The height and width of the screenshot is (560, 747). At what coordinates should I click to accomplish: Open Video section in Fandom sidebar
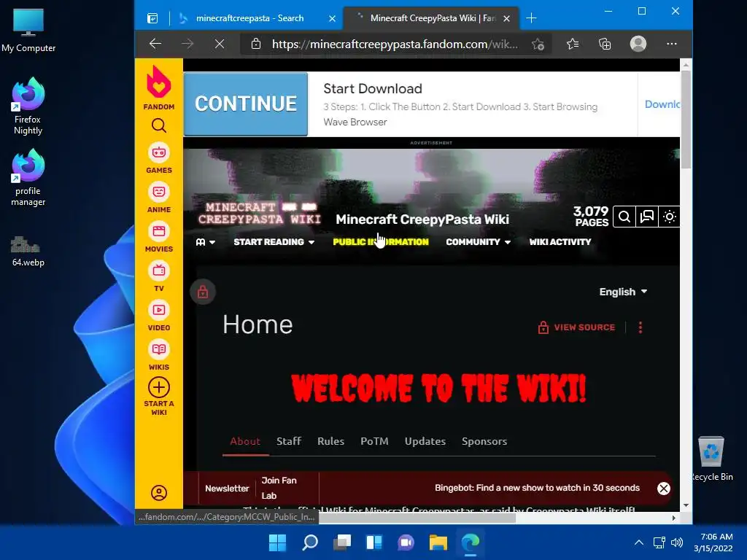coord(158,316)
